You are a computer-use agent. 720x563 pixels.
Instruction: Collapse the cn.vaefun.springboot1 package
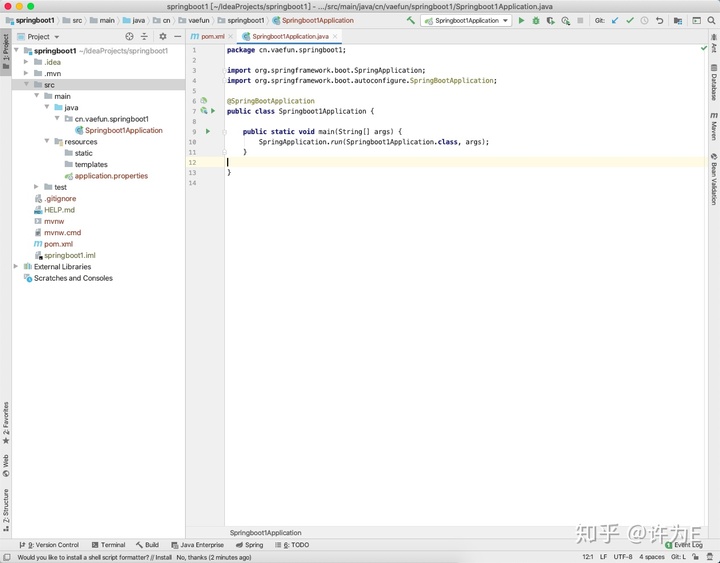coord(57,118)
